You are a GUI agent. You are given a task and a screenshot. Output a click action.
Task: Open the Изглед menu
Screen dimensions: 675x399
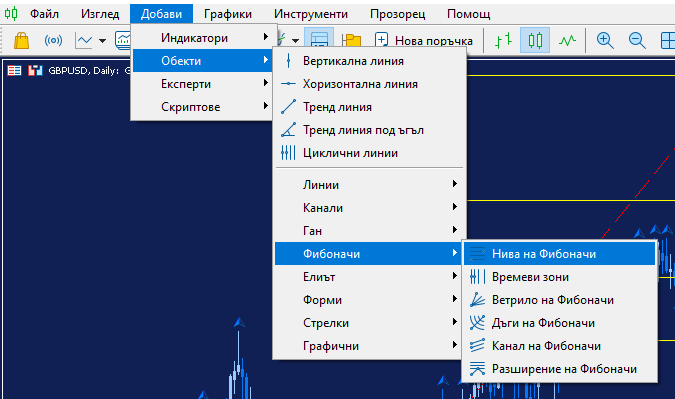coord(100,14)
